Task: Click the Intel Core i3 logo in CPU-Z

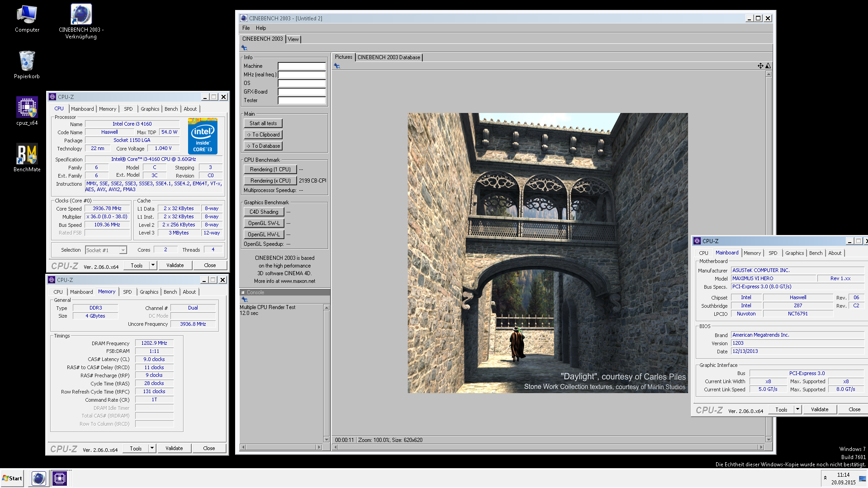Action: (x=203, y=136)
